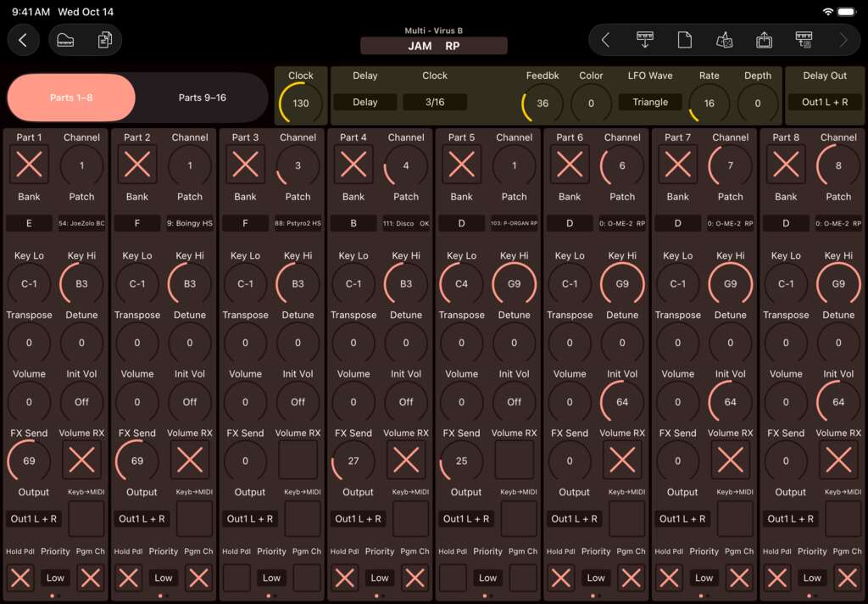Image resolution: width=868 pixels, height=604 pixels.
Task: Click the Feedbk knob at 36
Action: [542, 103]
